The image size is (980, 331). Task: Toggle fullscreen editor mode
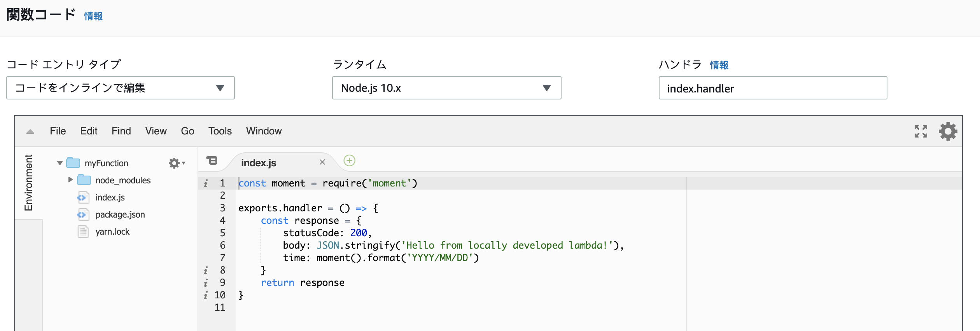[x=920, y=131]
